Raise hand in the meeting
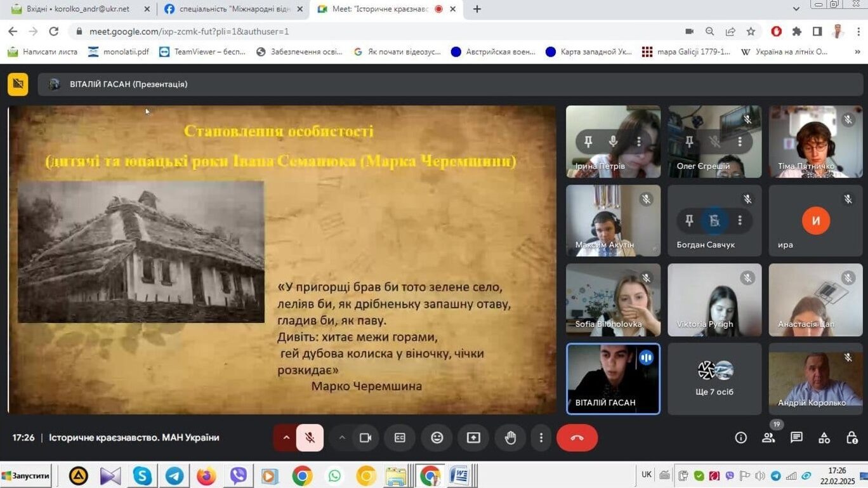 [510, 438]
